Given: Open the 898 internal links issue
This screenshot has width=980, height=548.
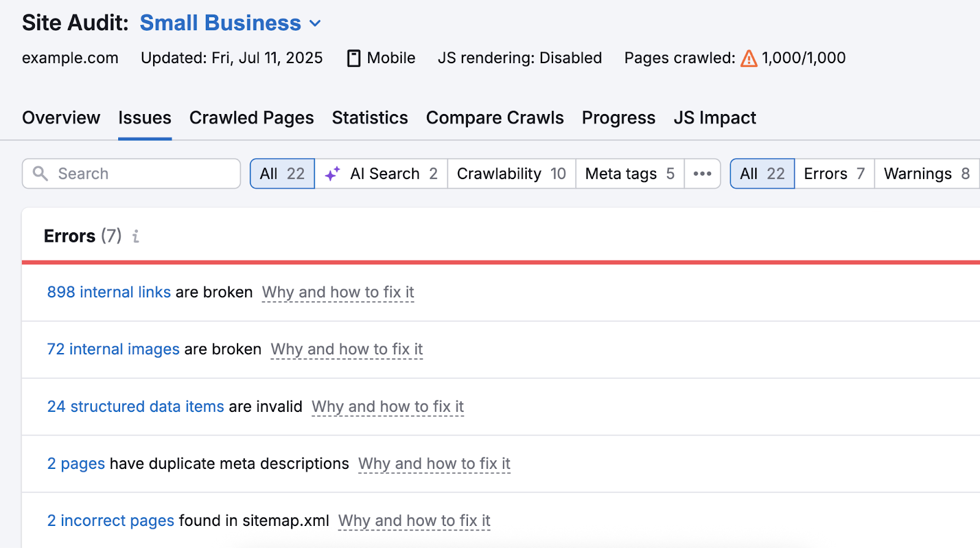Looking at the screenshot, I should pos(108,292).
